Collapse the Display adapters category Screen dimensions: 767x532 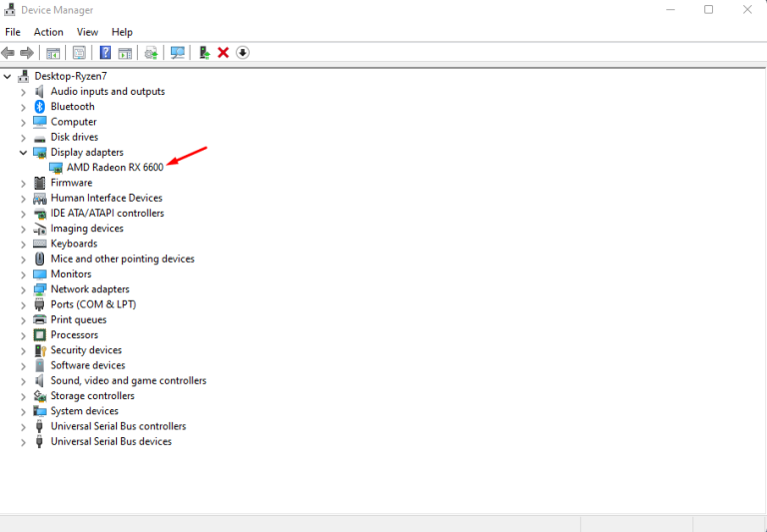coord(23,153)
